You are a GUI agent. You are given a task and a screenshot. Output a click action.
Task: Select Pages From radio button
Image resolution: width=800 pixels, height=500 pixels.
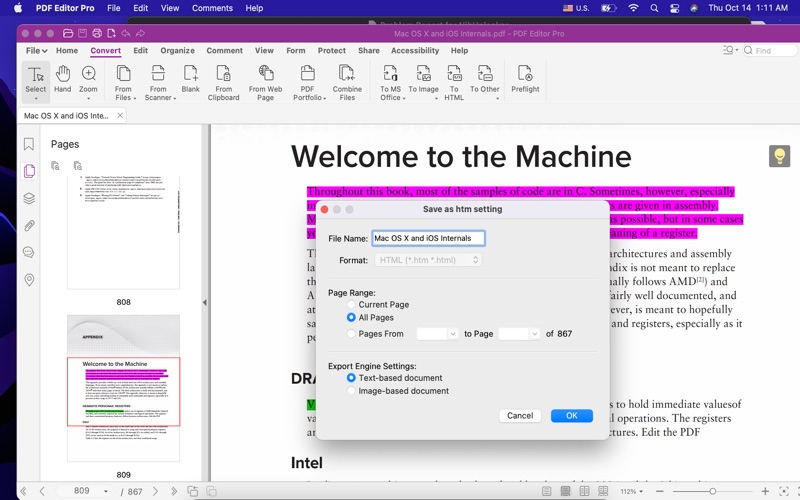(351, 334)
